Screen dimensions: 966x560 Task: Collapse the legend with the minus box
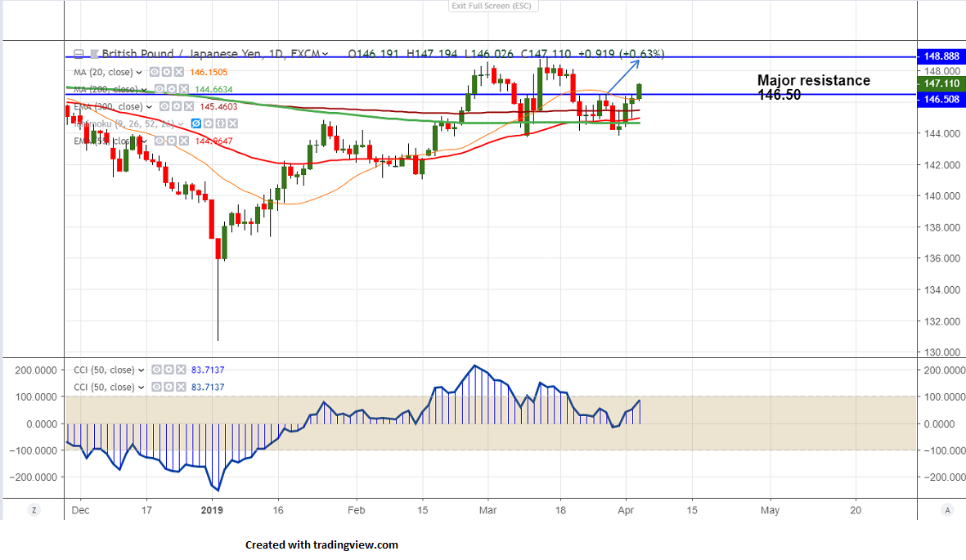[79, 54]
